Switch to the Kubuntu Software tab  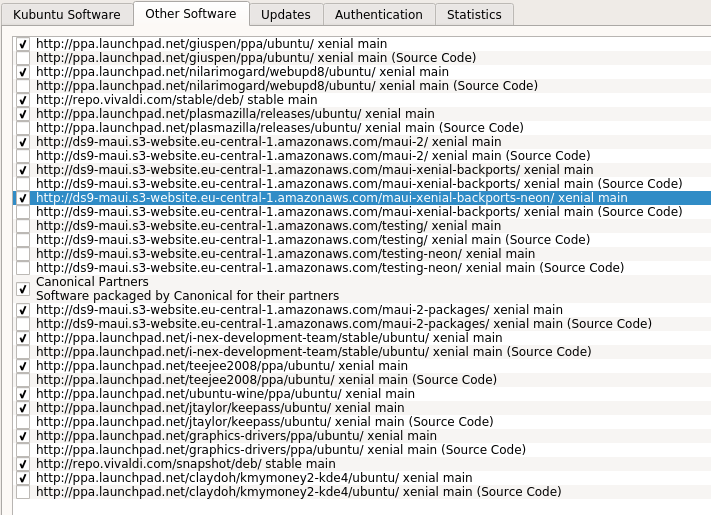click(67, 15)
